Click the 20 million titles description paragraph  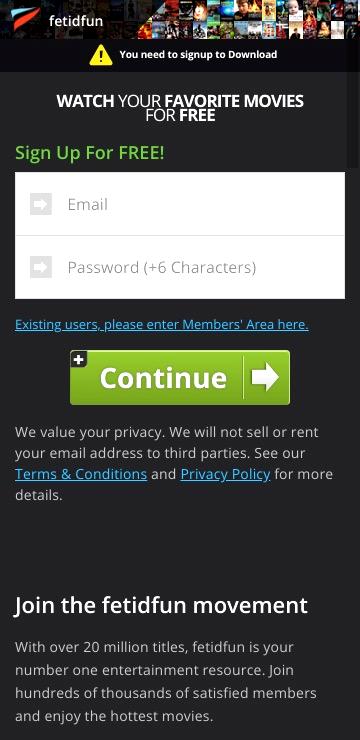(166, 681)
